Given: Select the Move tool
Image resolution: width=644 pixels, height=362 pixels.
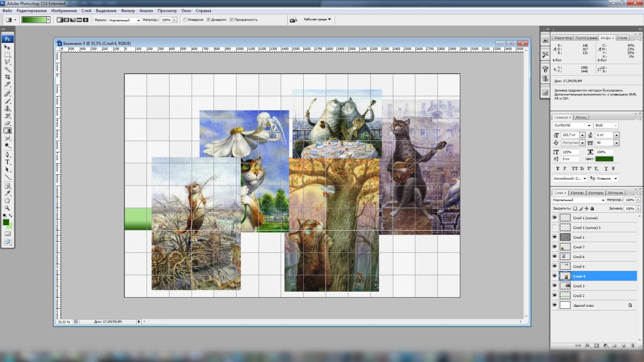Looking at the screenshot, I should 8,48.
